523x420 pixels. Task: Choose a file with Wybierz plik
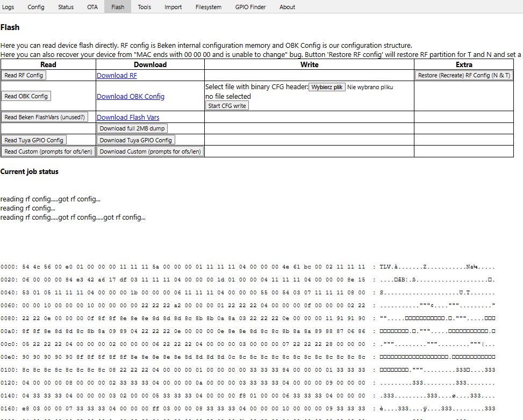[x=327, y=87]
